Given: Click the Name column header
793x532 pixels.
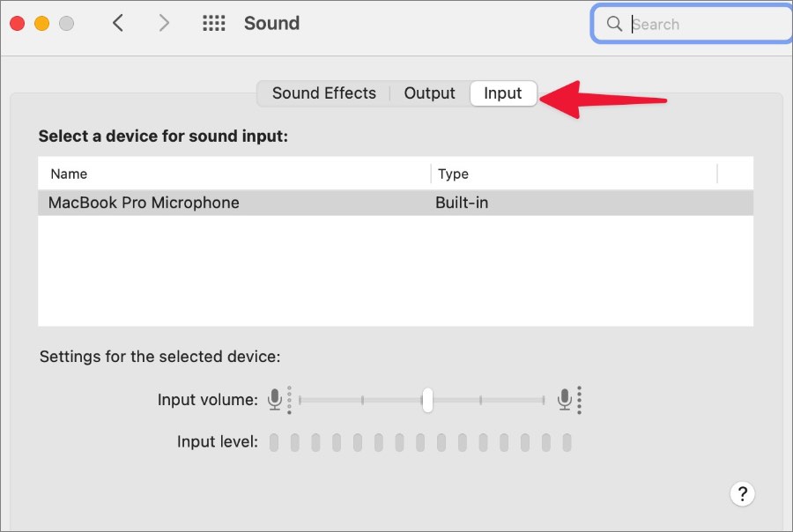Looking at the screenshot, I should pos(69,174).
